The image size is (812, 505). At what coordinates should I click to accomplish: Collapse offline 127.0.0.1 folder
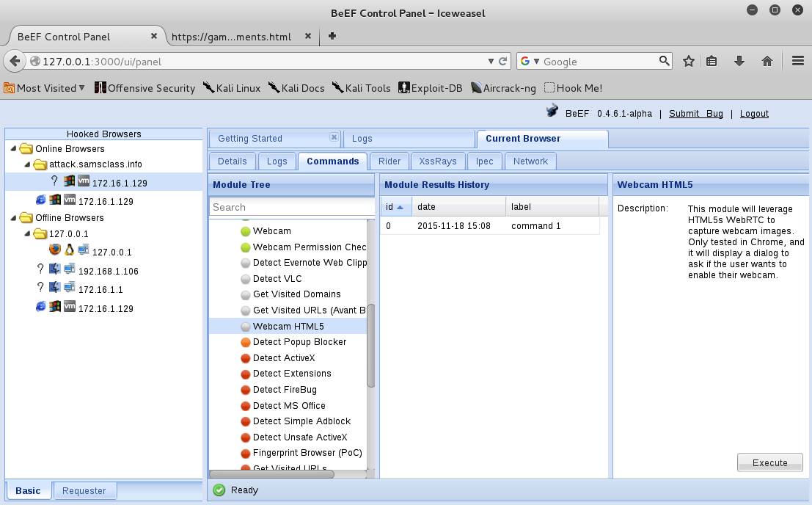(27, 233)
